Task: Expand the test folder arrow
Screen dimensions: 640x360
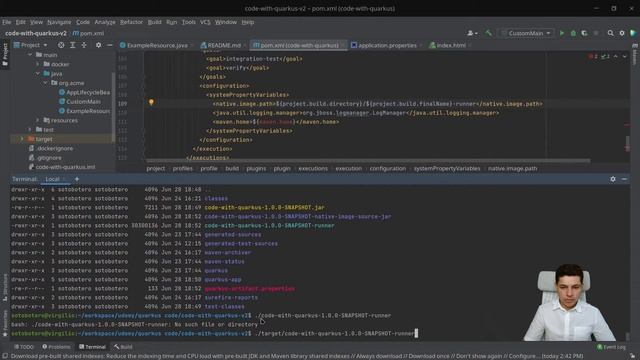Action: click(30, 130)
